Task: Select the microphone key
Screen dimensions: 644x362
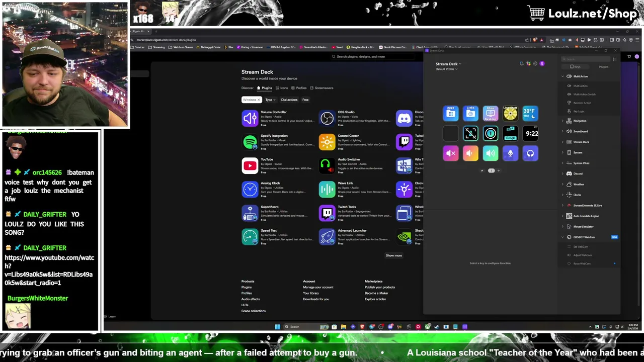Action: coord(510,153)
